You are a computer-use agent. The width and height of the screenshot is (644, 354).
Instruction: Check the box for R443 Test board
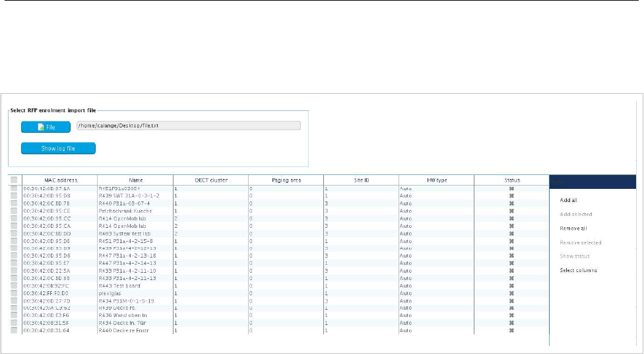pos(14,286)
